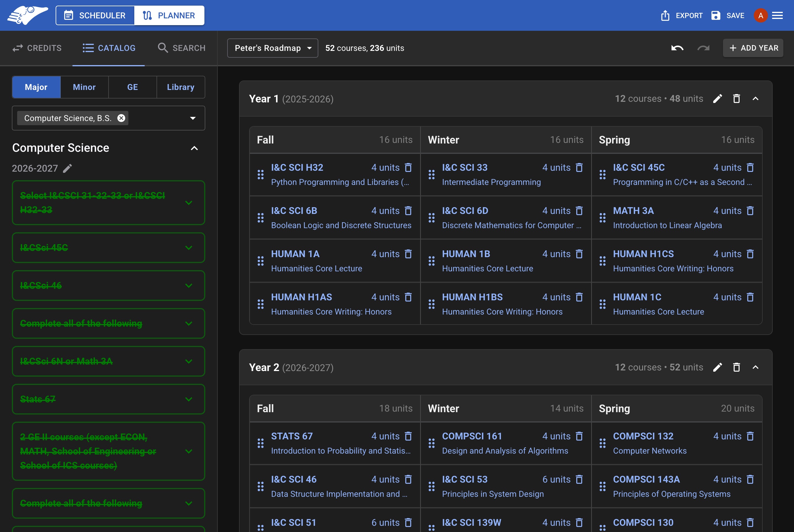Screen dimensions: 794x532
Task: Delete MATH 3A course trash icon
Action: [750, 211]
